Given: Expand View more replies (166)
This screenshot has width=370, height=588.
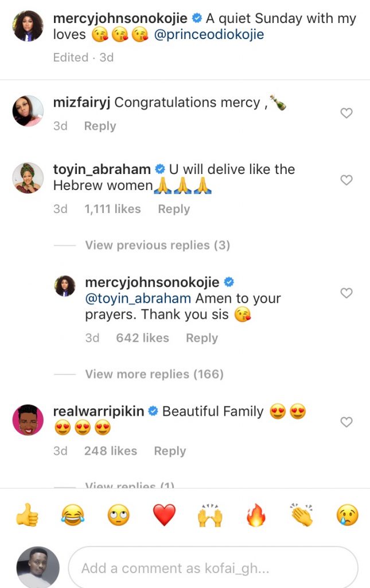Looking at the screenshot, I should (154, 374).
